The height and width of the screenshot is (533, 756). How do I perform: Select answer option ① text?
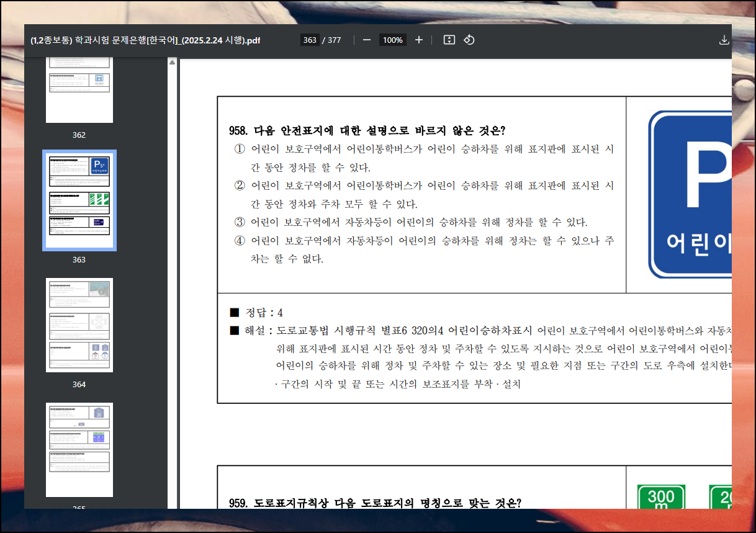point(424,159)
